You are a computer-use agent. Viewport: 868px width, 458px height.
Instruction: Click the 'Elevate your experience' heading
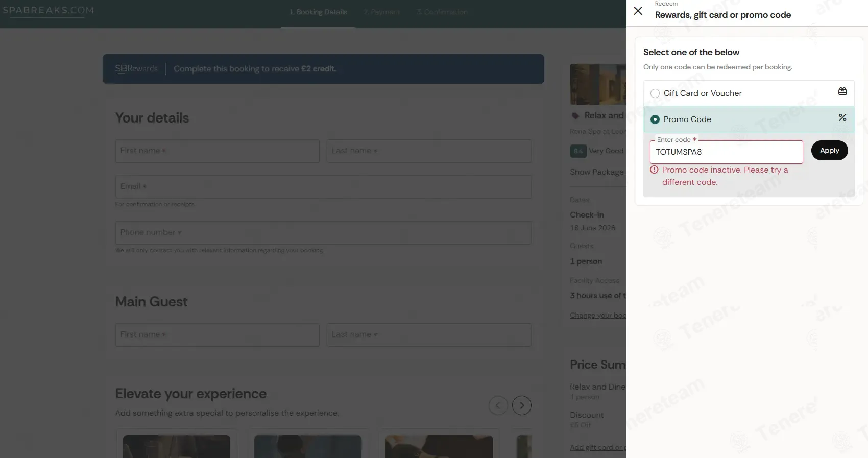pos(191,394)
